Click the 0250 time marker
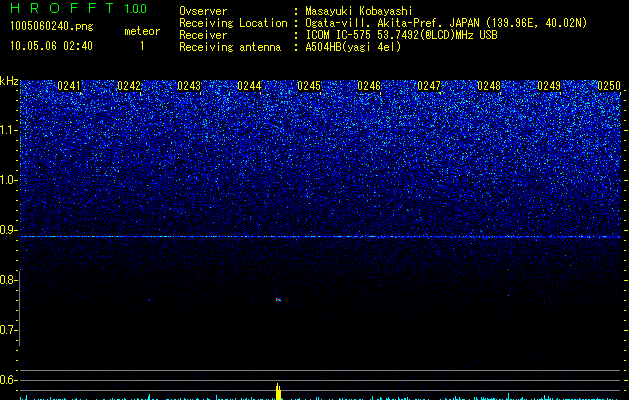This screenshot has height=400, width=629. coord(609,86)
